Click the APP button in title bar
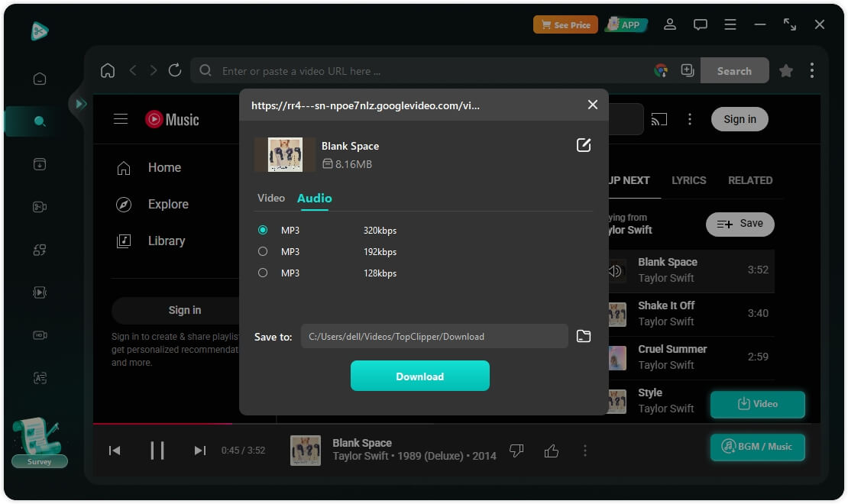 click(625, 25)
